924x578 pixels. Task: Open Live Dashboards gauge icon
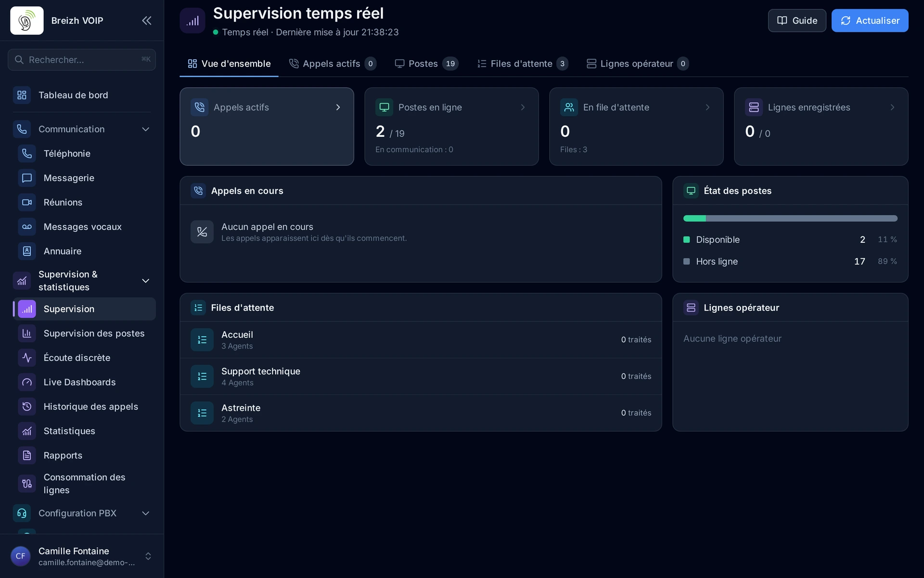27,382
